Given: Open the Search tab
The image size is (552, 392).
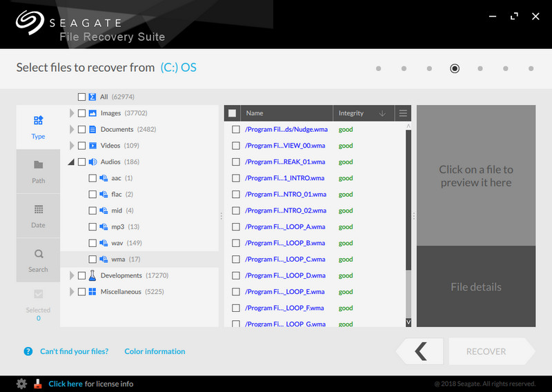Looking at the screenshot, I should point(38,260).
